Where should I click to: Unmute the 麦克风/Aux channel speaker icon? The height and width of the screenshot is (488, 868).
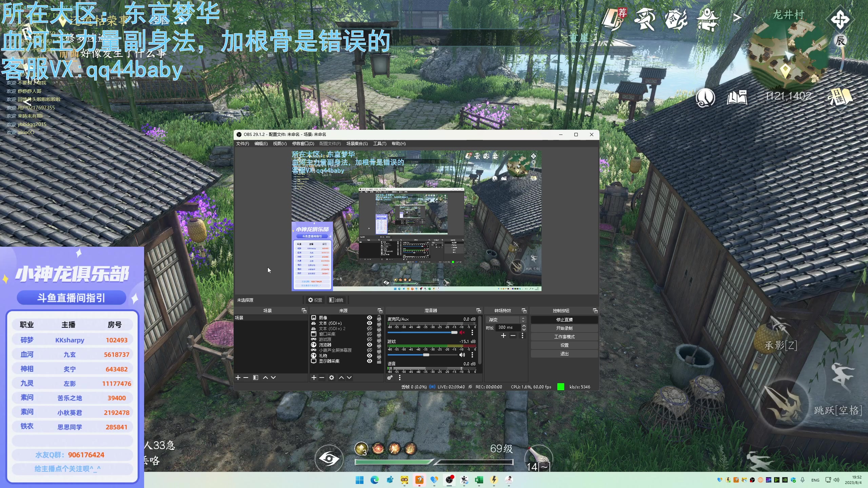tap(462, 332)
